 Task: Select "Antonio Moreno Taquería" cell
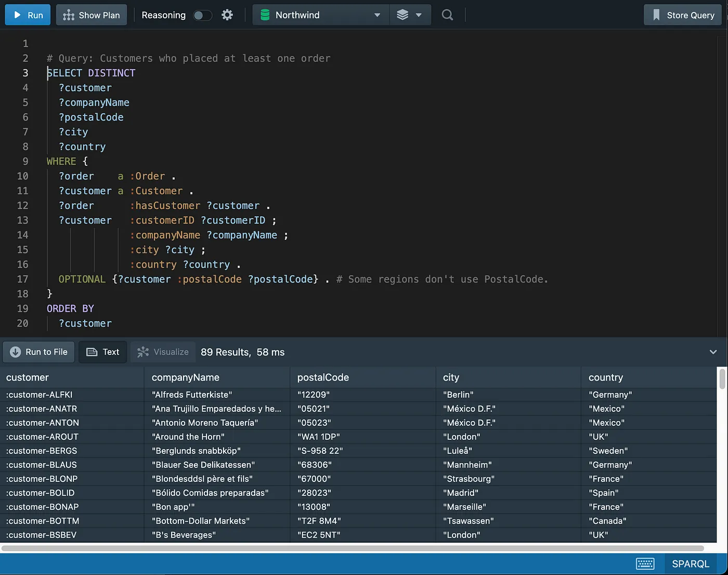coord(217,423)
